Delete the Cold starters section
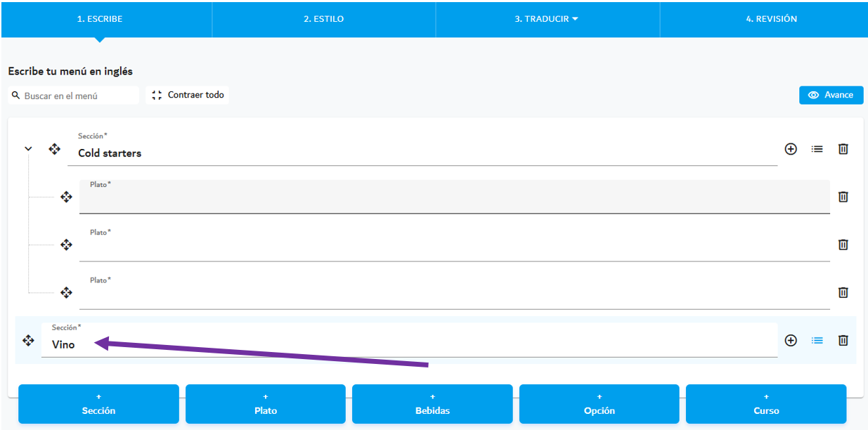The width and height of the screenshot is (868, 430). point(843,149)
